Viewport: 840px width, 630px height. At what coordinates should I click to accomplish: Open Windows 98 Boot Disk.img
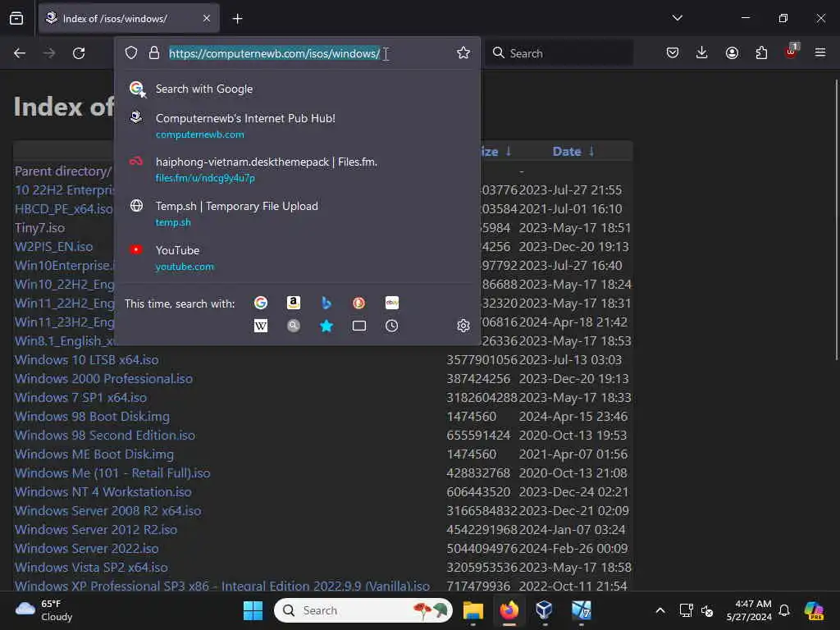tap(92, 416)
